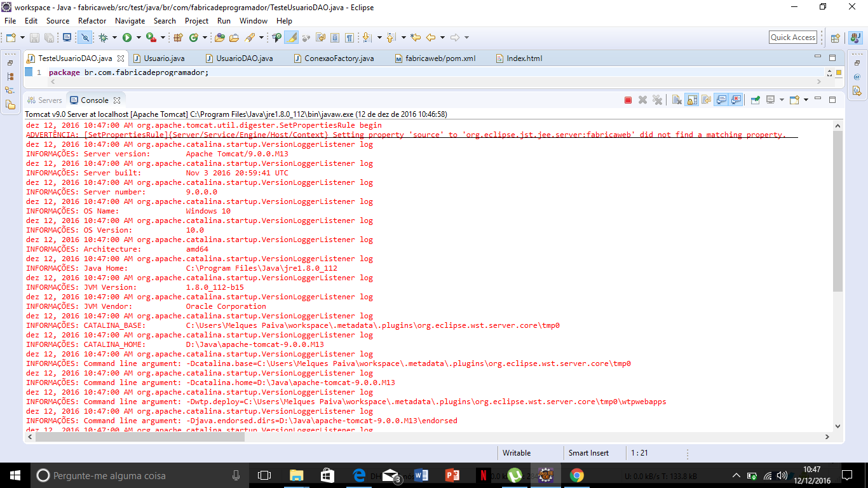Image resolution: width=868 pixels, height=488 pixels.
Task: Open Word from the taskbar
Action: click(x=421, y=475)
